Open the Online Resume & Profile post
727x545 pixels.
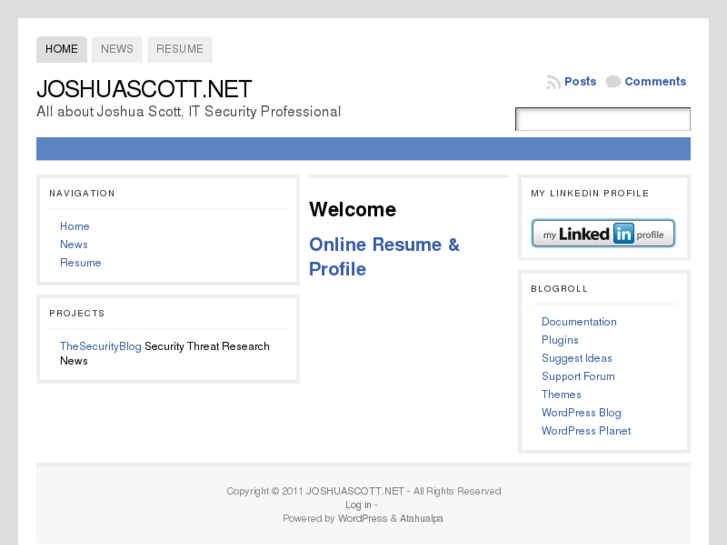coord(384,256)
